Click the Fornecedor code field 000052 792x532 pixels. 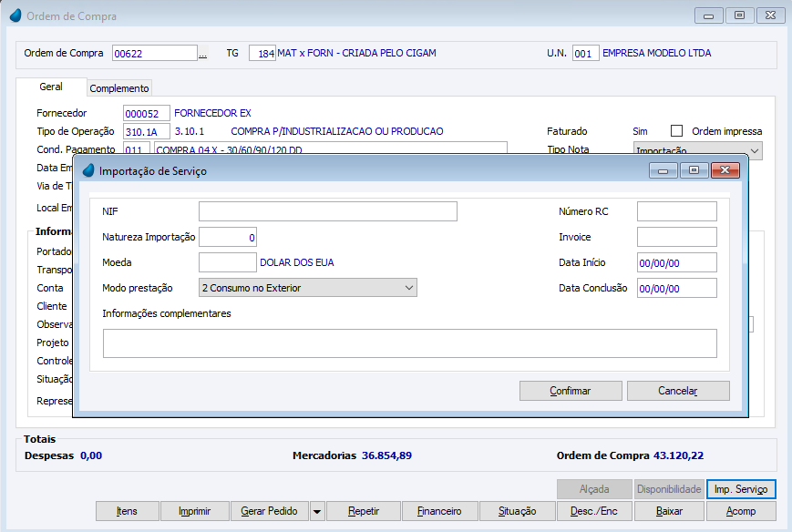click(147, 114)
